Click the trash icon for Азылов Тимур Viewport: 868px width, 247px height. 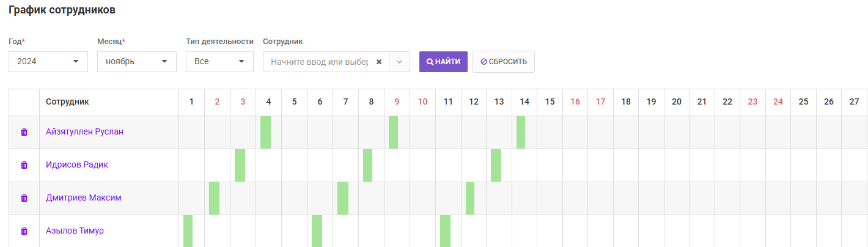click(24, 231)
